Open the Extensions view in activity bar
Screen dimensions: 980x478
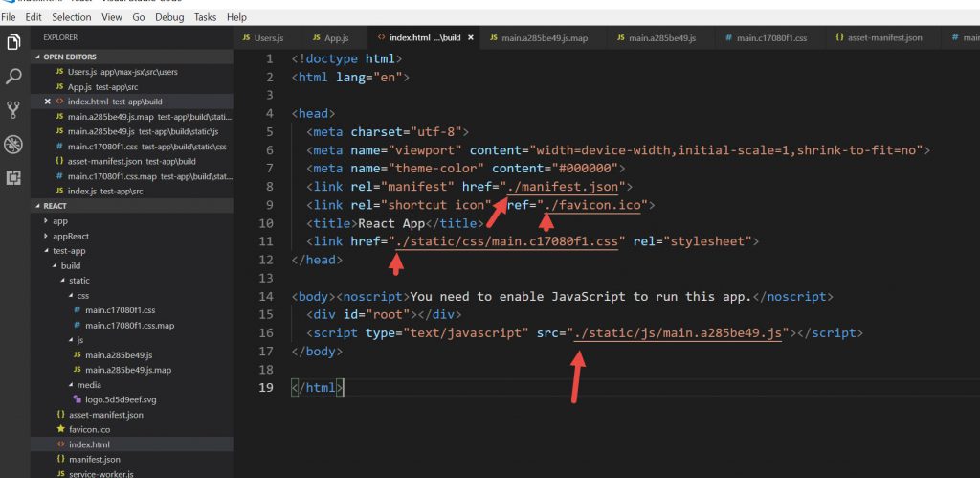click(13, 177)
